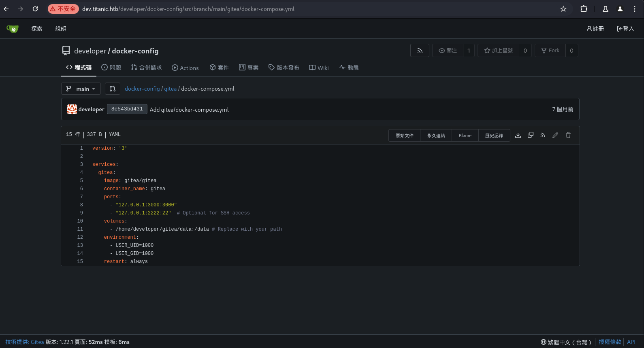Click line number 8 in the code view
The width and height of the screenshot is (644, 348).
coord(81,205)
